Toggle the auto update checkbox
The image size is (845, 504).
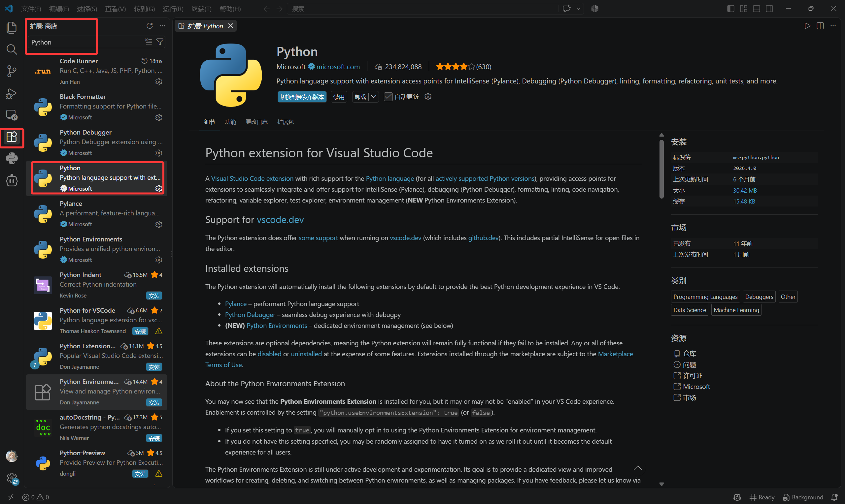(x=388, y=97)
